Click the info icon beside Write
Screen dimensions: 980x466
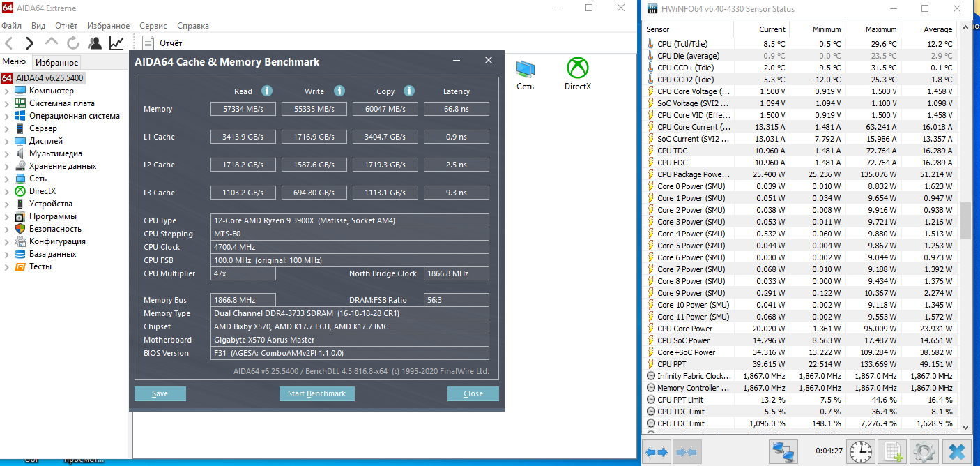[339, 91]
